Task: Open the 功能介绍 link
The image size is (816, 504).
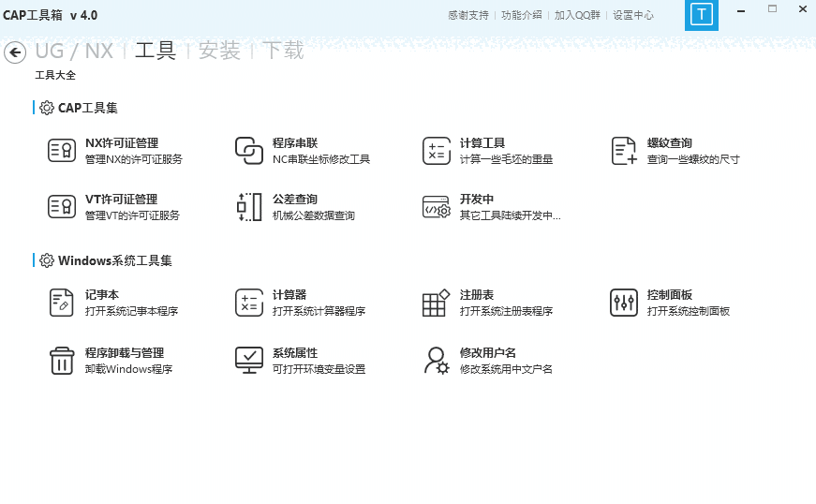Action: [522, 16]
